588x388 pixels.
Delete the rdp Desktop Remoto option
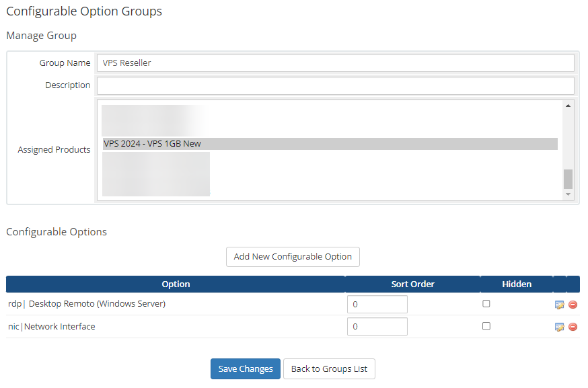(573, 305)
